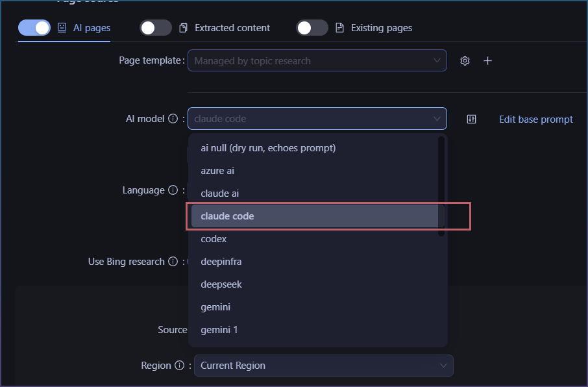The width and height of the screenshot is (588, 387).
Task: Switch to the AI pages tab label
Action: [x=92, y=28]
